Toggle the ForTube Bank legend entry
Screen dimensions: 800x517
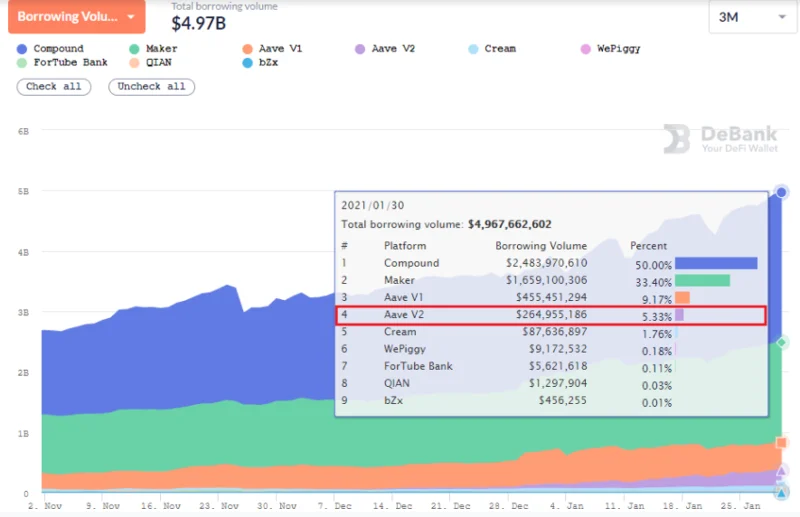(x=62, y=62)
